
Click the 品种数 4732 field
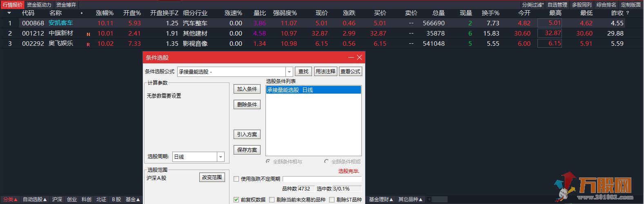[x=306, y=189]
